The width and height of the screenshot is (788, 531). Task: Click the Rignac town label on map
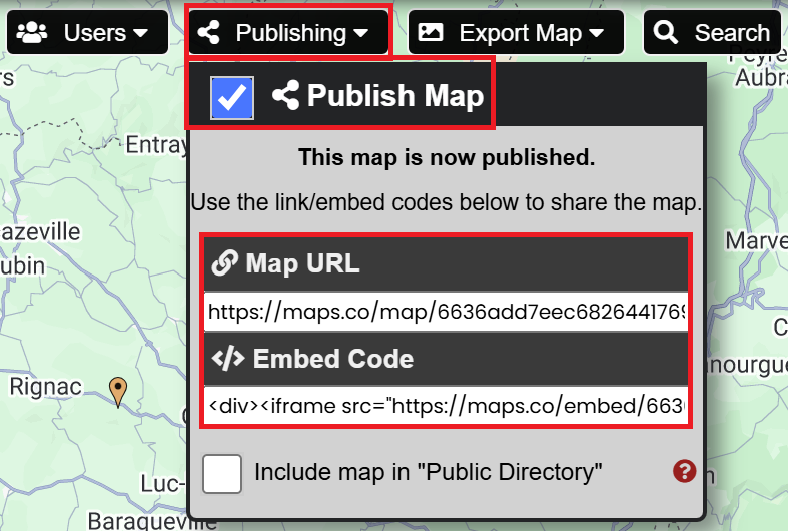point(45,387)
